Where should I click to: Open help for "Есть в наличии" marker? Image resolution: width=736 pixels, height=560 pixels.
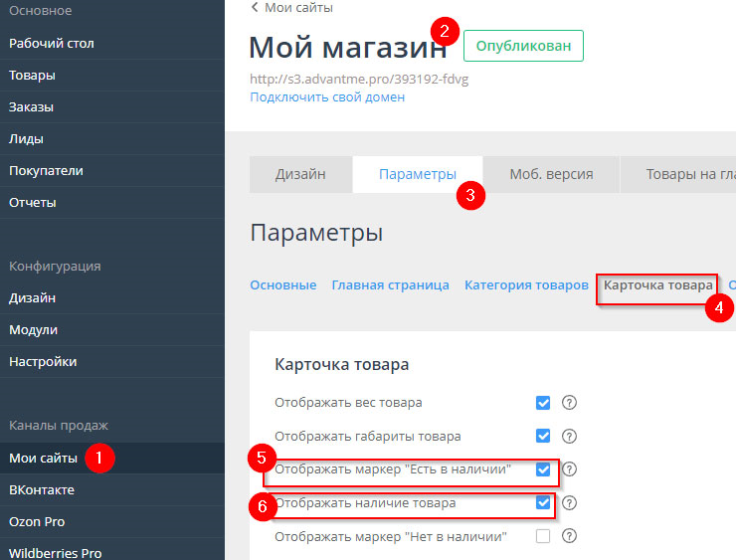tap(570, 469)
